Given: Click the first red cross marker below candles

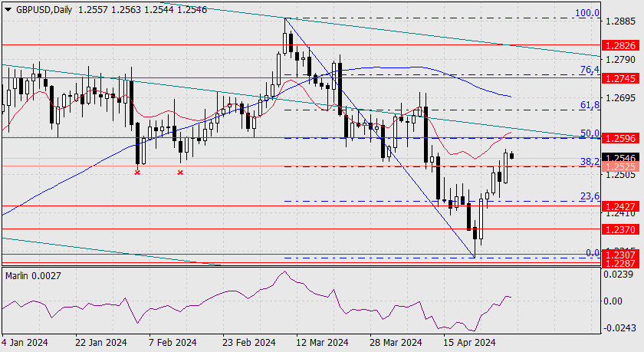Looking at the screenshot, I should click(137, 173).
